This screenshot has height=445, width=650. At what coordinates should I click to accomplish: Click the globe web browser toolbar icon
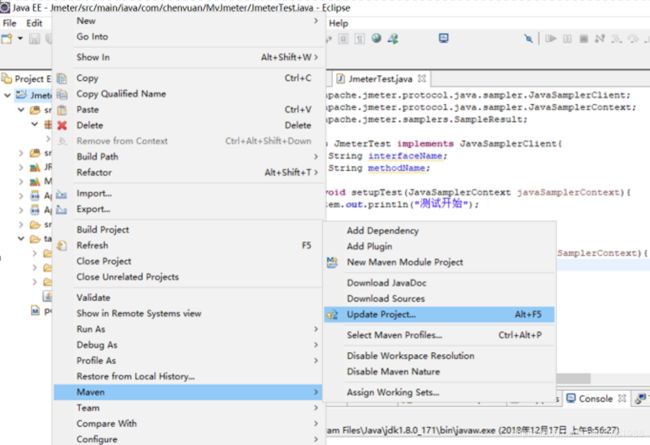[x=376, y=39]
